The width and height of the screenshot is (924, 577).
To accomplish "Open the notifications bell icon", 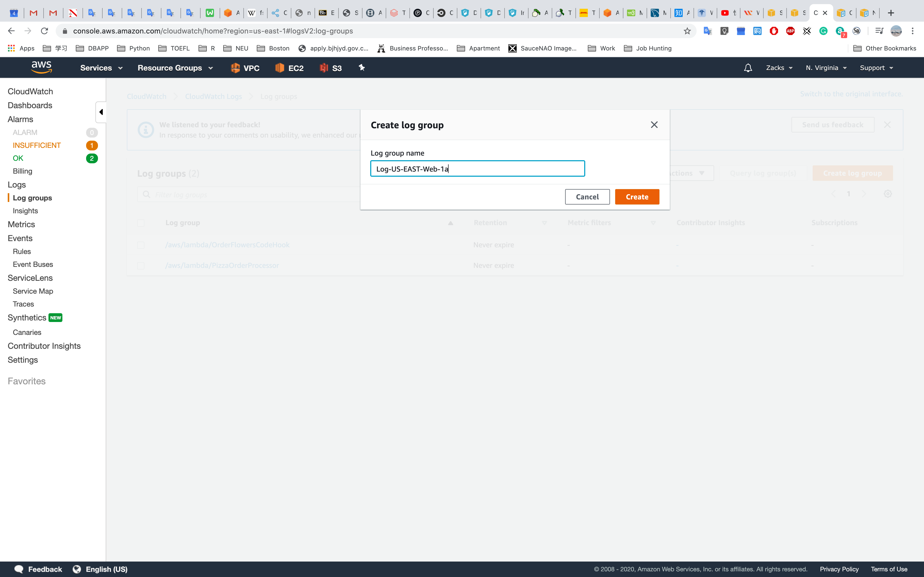I will [748, 68].
